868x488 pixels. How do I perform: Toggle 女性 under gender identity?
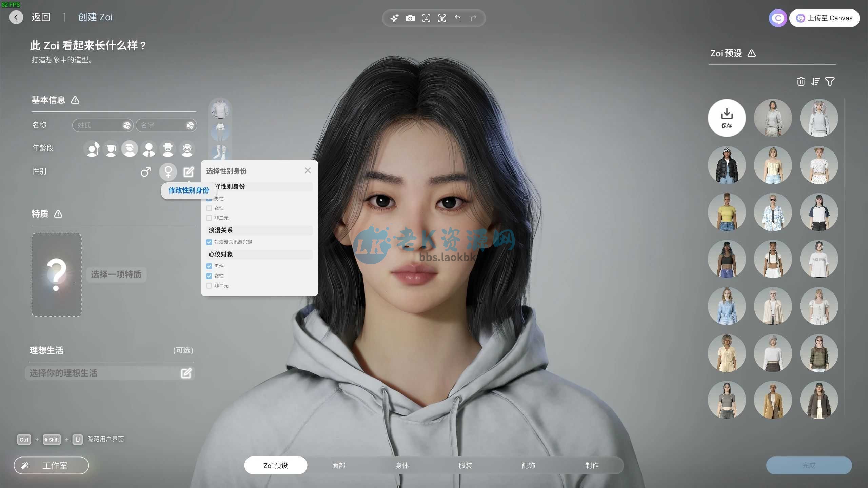click(x=209, y=208)
